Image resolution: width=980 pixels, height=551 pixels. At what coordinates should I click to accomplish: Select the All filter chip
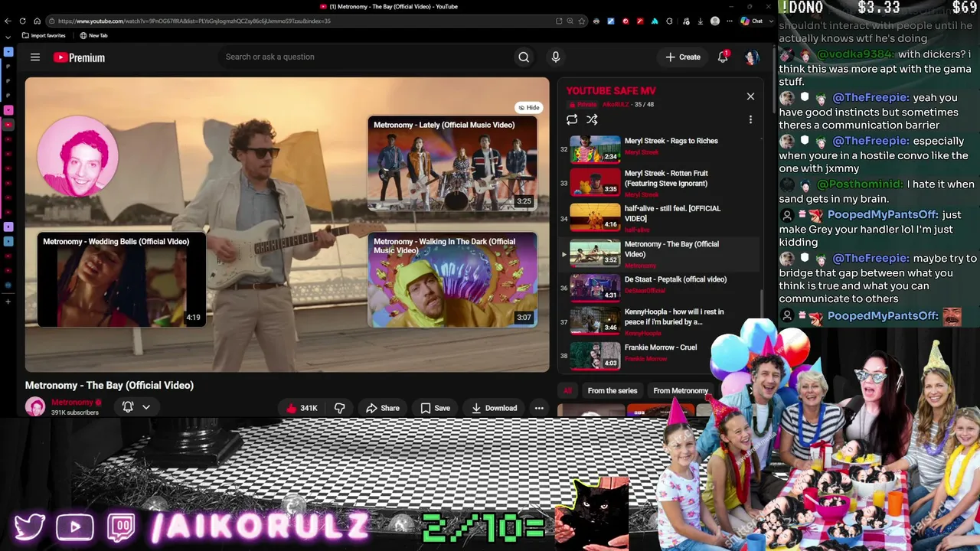pyautogui.click(x=567, y=391)
